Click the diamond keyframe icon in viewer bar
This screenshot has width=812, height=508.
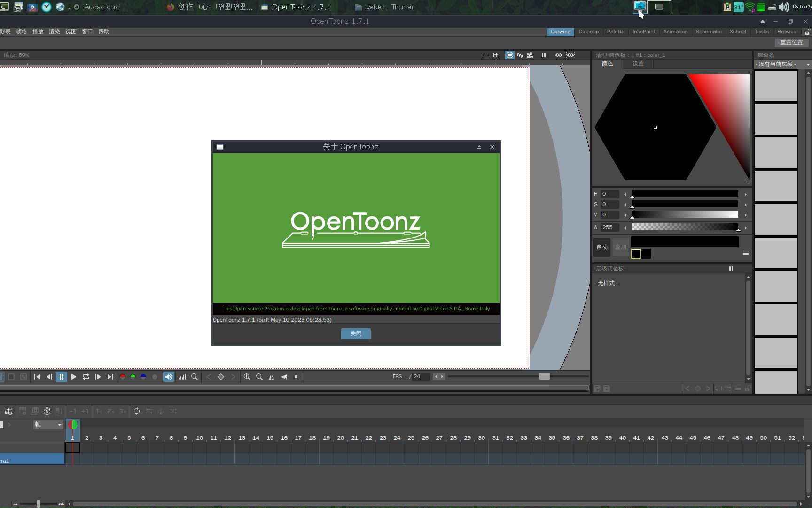(x=221, y=377)
